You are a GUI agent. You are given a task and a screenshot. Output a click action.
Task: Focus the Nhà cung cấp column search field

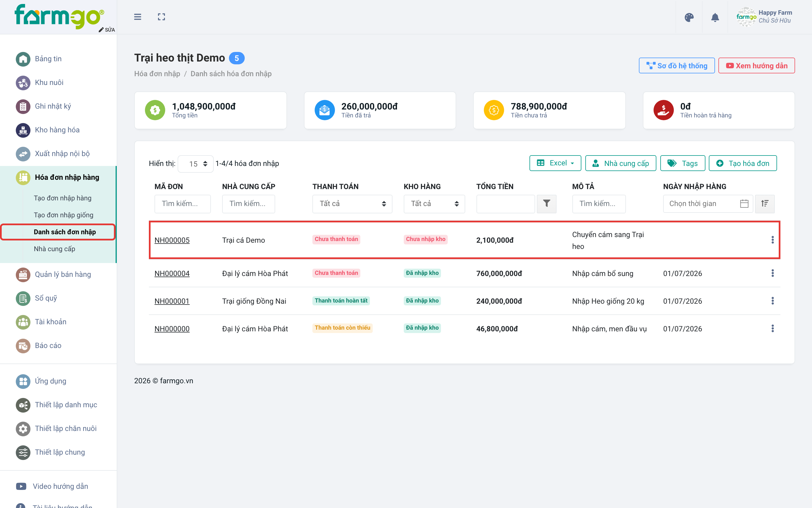pyautogui.click(x=248, y=203)
